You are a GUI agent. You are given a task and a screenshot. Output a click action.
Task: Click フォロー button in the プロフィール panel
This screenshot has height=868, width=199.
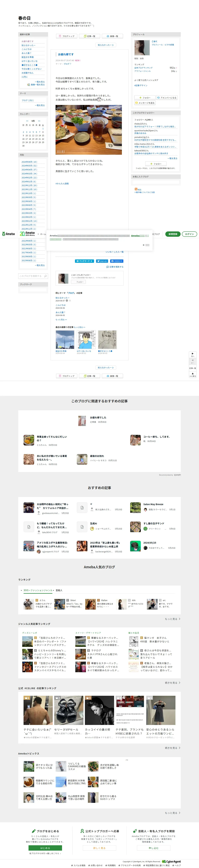click(145, 98)
